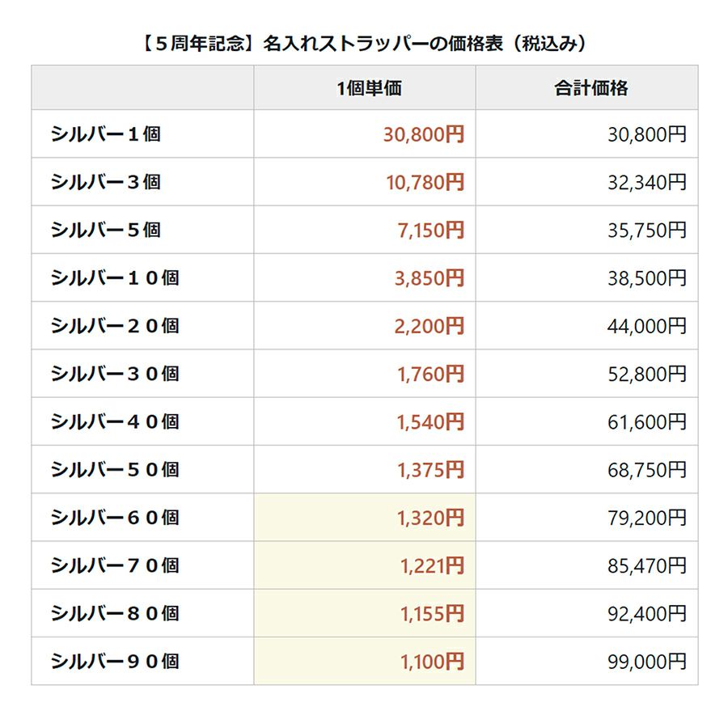Click the 85,470円 total price cell
The height and width of the screenshot is (728, 728).
pos(646,565)
